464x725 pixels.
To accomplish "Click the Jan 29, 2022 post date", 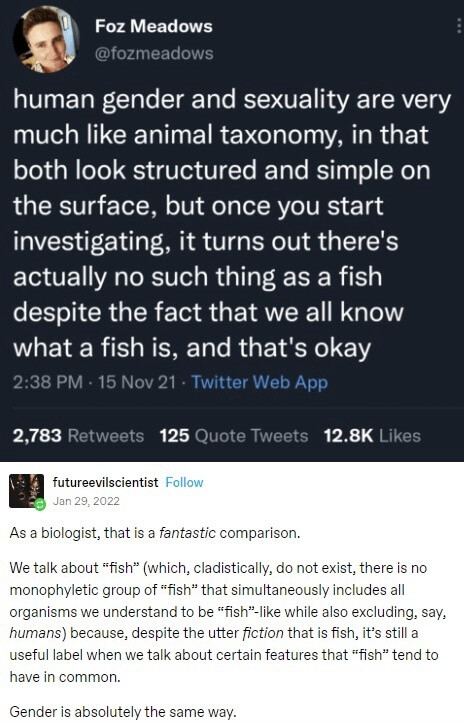I will [86, 501].
